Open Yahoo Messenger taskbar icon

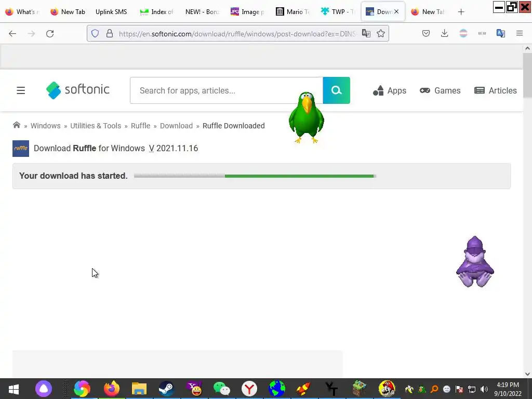point(194,389)
